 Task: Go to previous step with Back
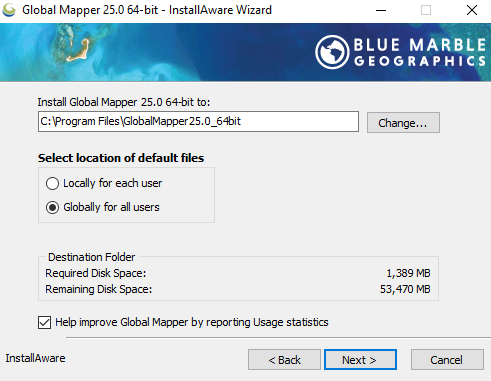tap(284, 360)
